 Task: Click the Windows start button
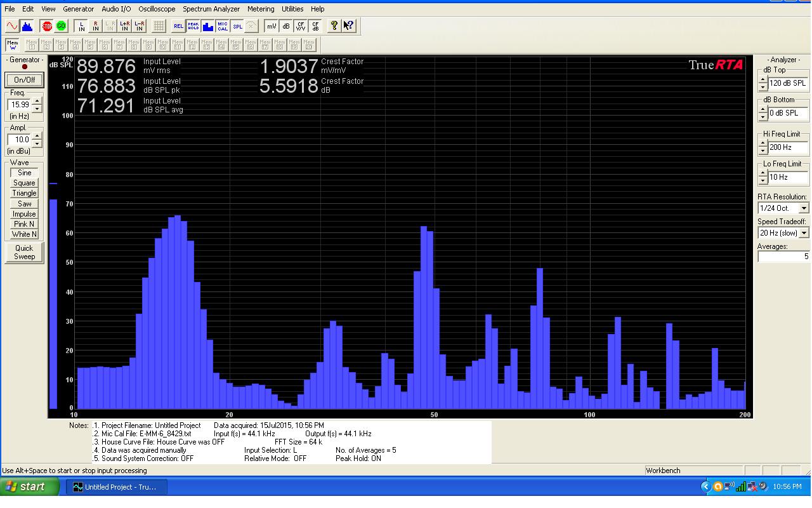point(29,487)
